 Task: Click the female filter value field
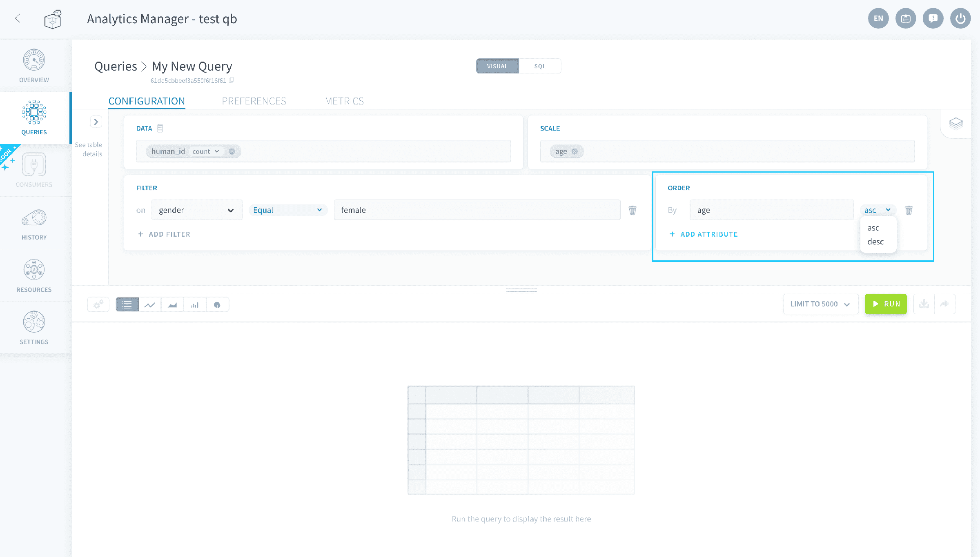(x=477, y=210)
